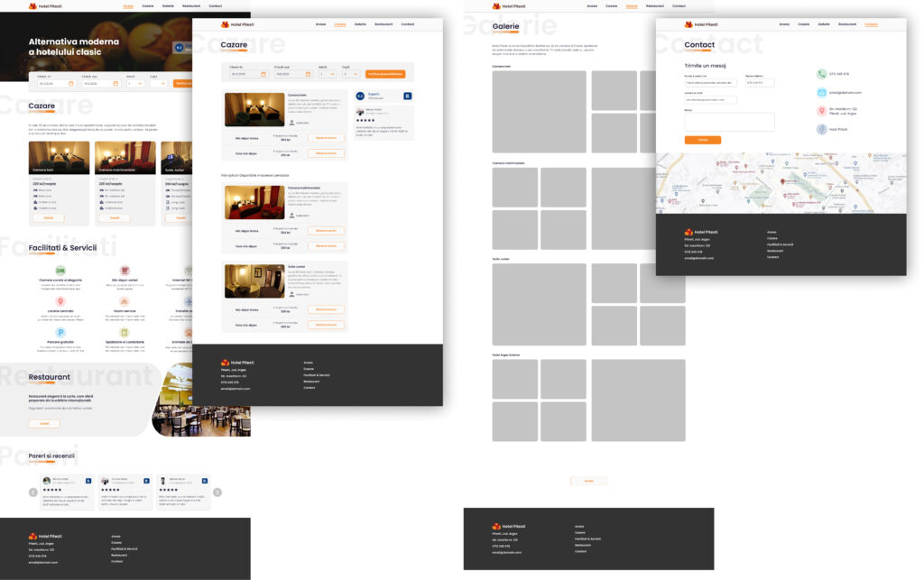Click inside the Mesaj text area
Image resolution: width=924 pixels, height=580 pixels.
(x=729, y=122)
